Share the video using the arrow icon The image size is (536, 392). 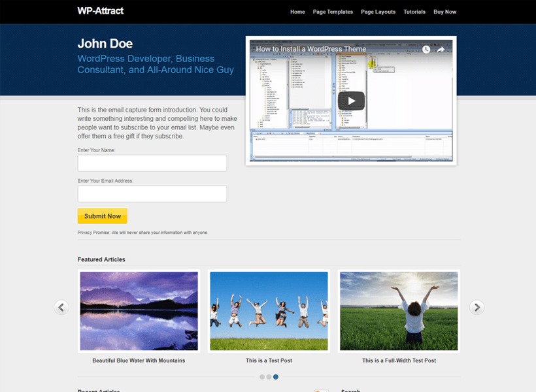441,50
